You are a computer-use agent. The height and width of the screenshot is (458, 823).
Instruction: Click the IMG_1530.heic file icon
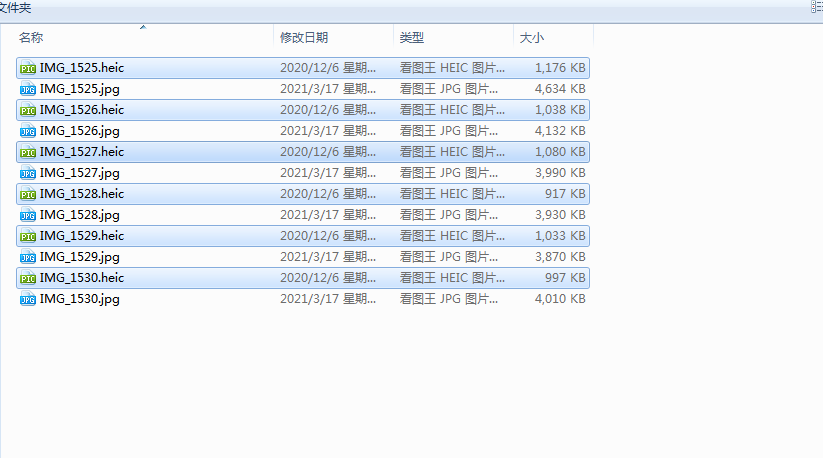point(28,278)
